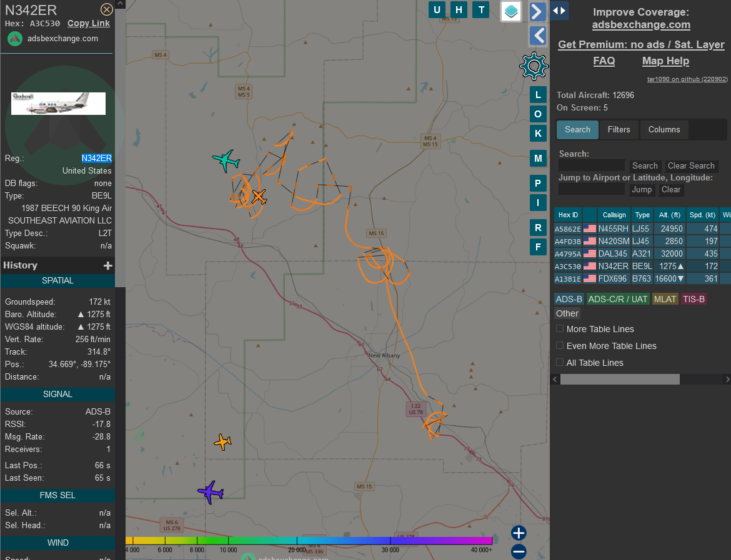Click the Clear Search button

click(x=691, y=166)
